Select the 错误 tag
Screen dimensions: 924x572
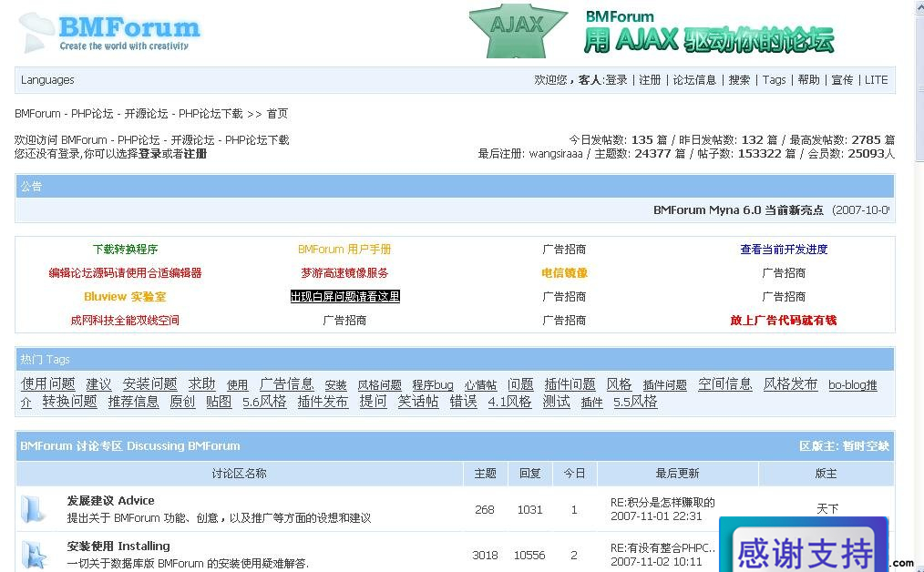click(463, 402)
